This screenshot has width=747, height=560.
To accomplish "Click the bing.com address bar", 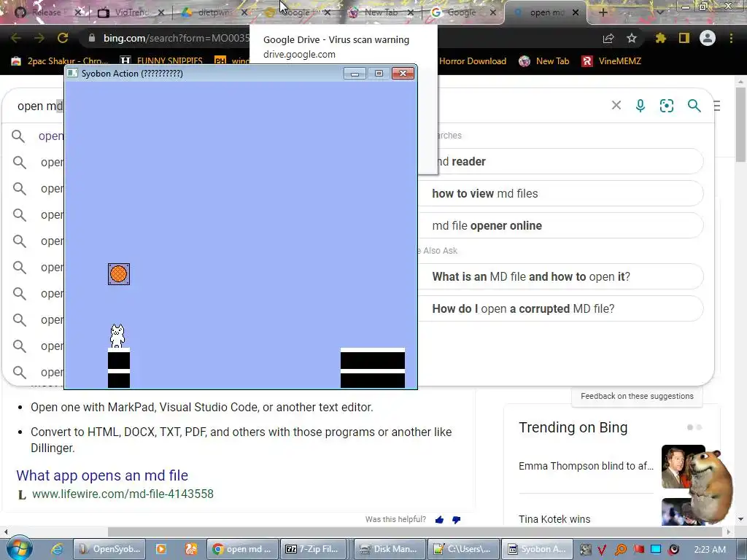I will pos(177,38).
